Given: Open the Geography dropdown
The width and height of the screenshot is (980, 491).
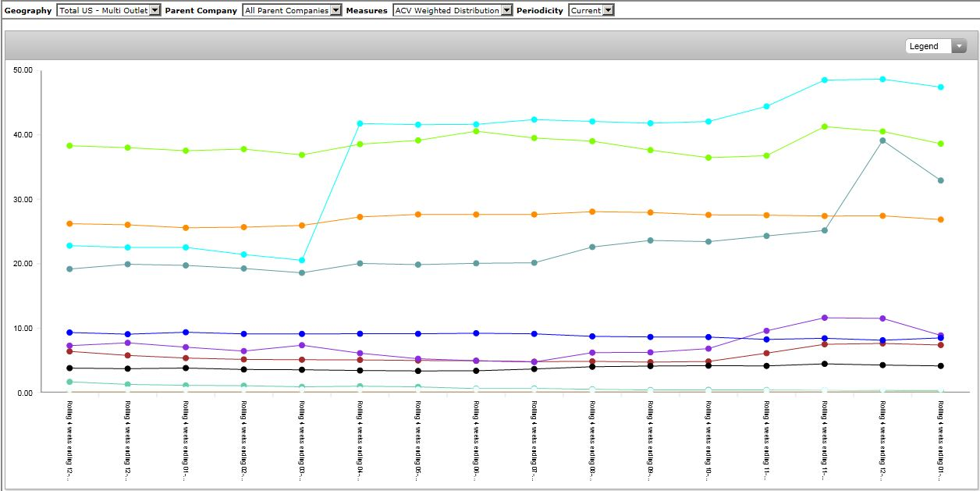Looking at the screenshot, I should (108, 10).
